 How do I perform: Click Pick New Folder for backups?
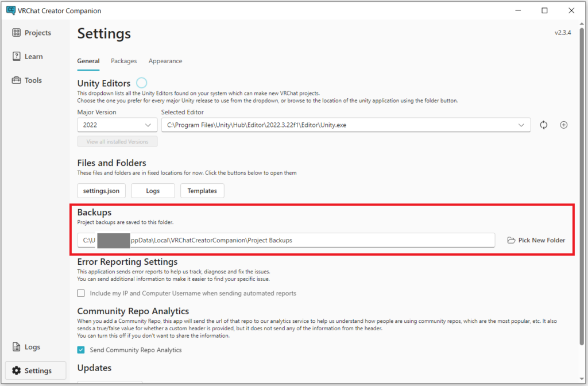tap(536, 240)
